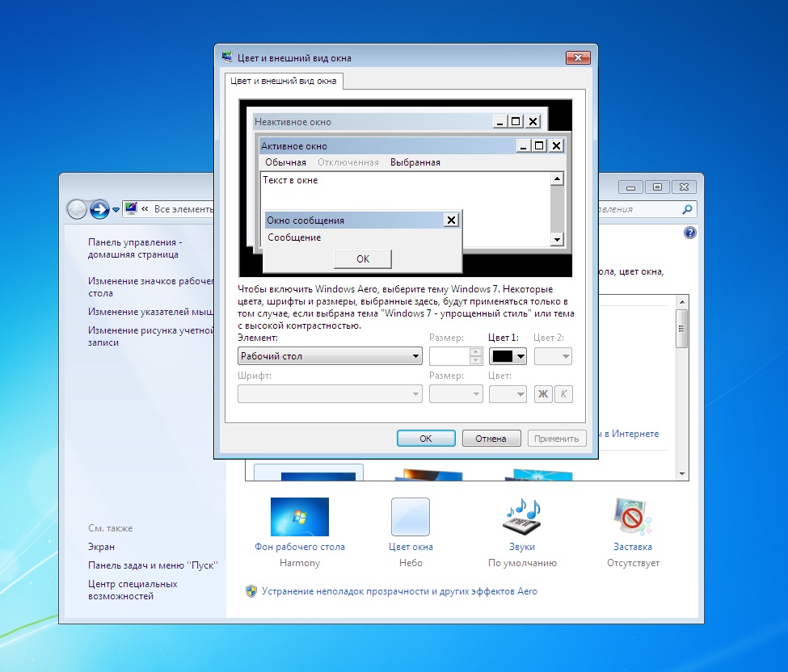Expand the Элемент dropdown showing Рабочий стол
The height and width of the screenshot is (672, 788).
[330, 356]
